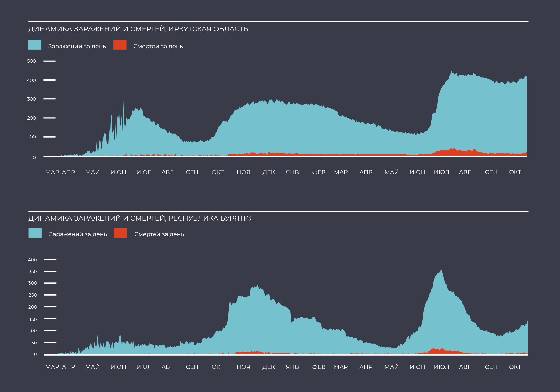Screen dimensions: 560x392
Task: Click the blue infections swatch in Buryatia legend
Action: click(x=35, y=233)
